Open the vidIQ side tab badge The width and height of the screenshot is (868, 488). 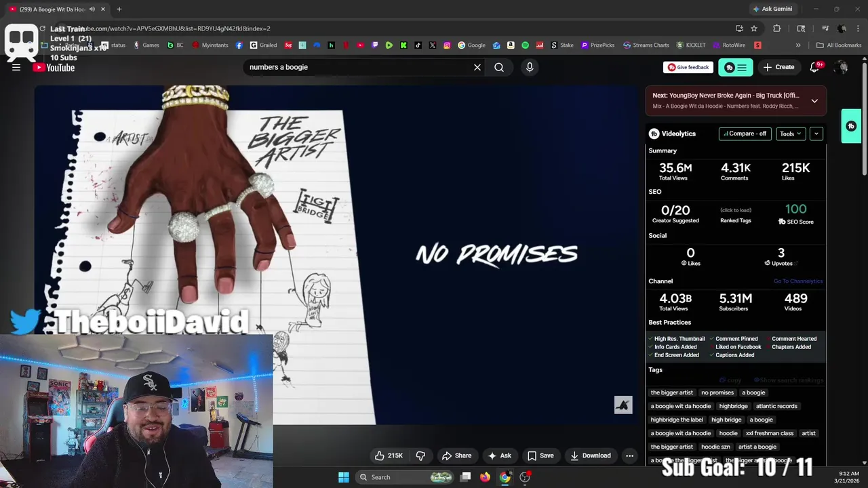point(851,126)
